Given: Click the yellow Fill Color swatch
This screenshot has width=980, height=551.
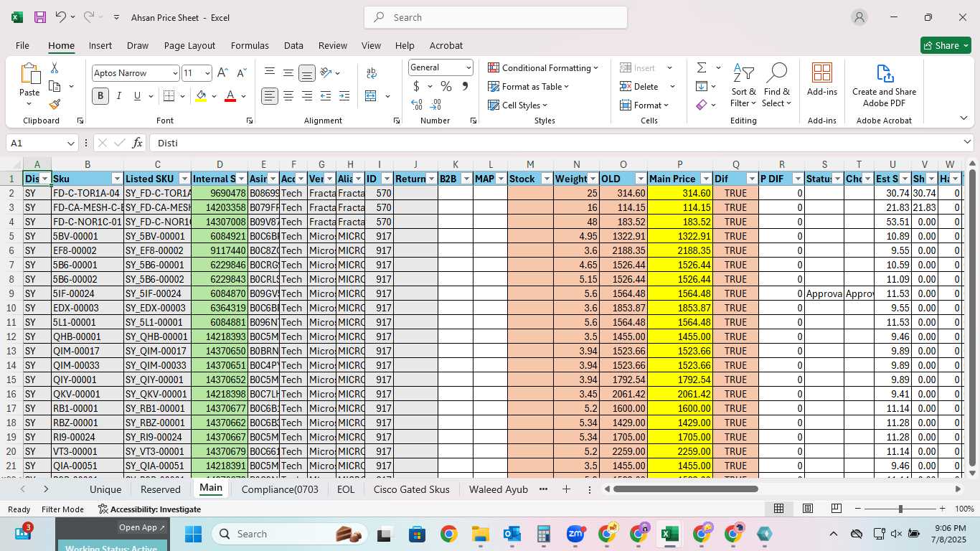Looking at the screenshot, I should [x=201, y=96].
